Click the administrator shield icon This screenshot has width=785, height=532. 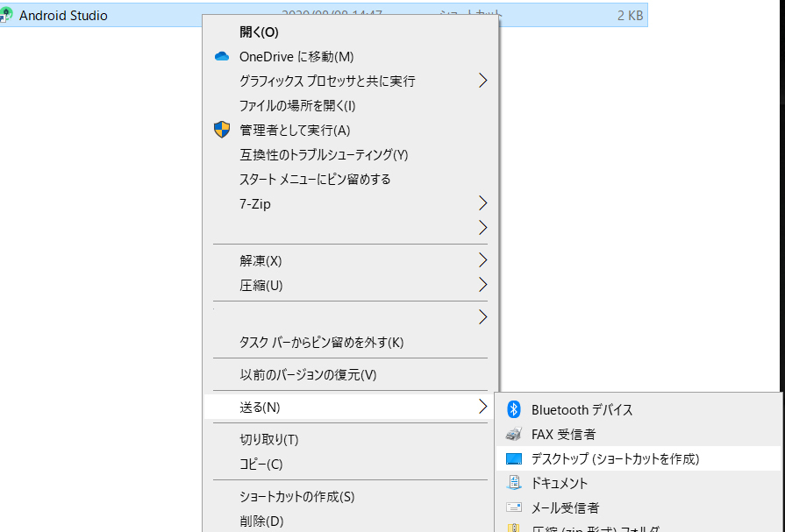tap(222, 130)
